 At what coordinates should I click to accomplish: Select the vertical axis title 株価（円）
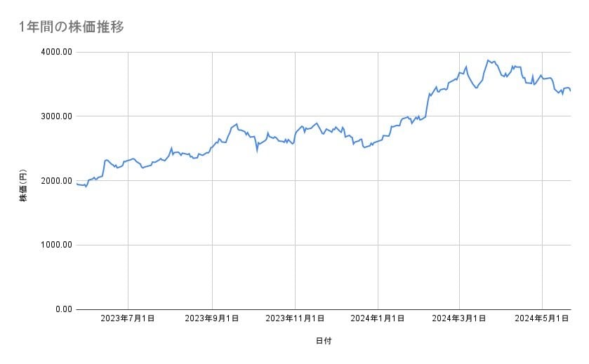point(23,185)
